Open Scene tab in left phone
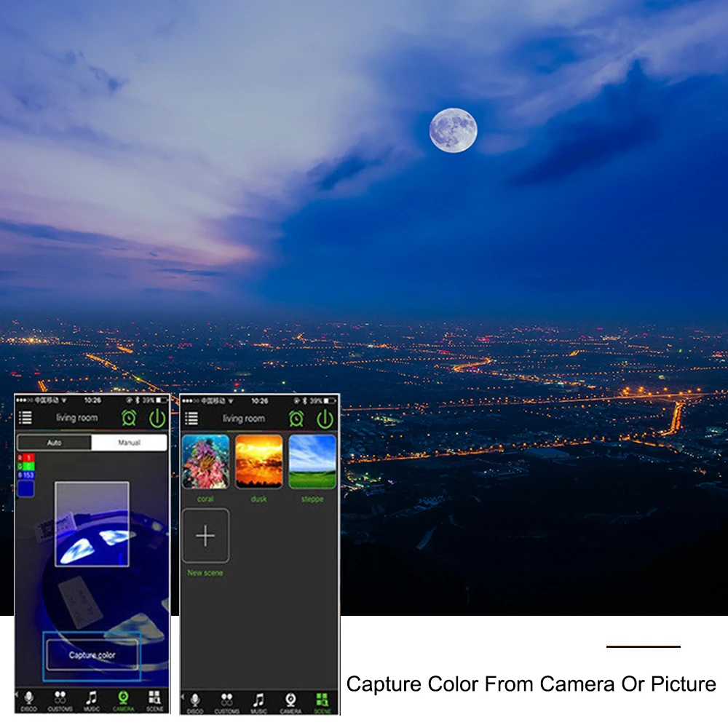 [154, 700]
